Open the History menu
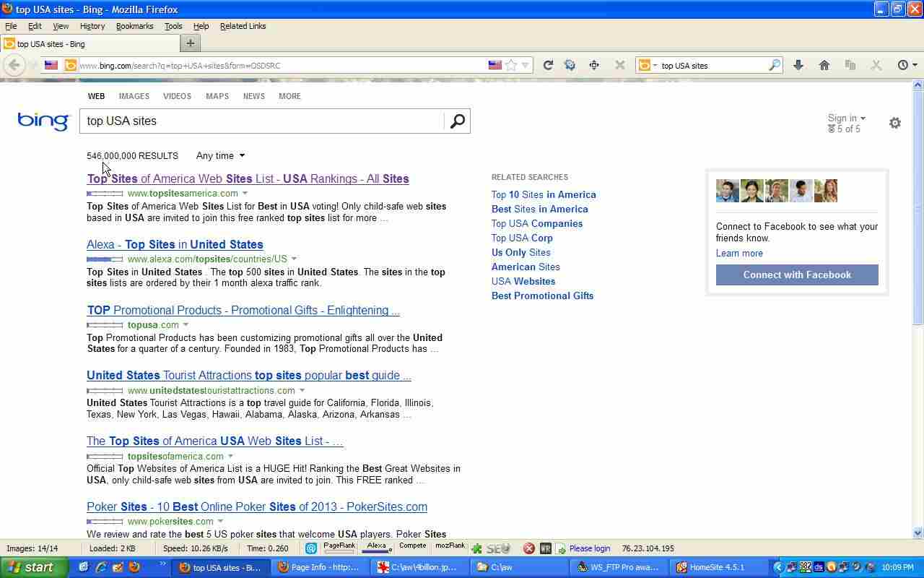This screenshot has height=578, width=924. coord(92,26)
